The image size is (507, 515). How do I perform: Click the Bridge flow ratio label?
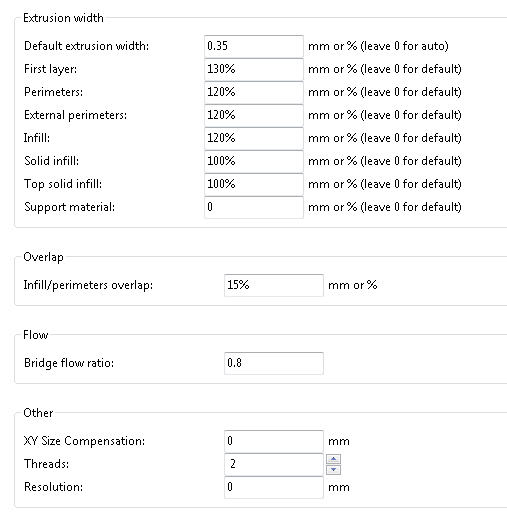coord(69,363)
